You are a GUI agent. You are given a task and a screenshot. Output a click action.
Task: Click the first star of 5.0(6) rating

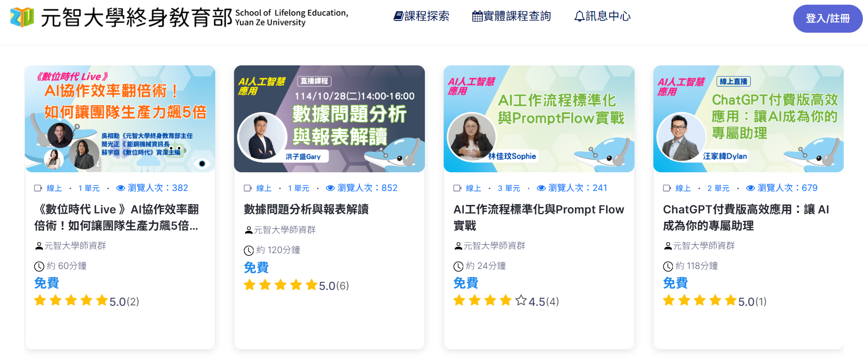click(x=250, y=285)
